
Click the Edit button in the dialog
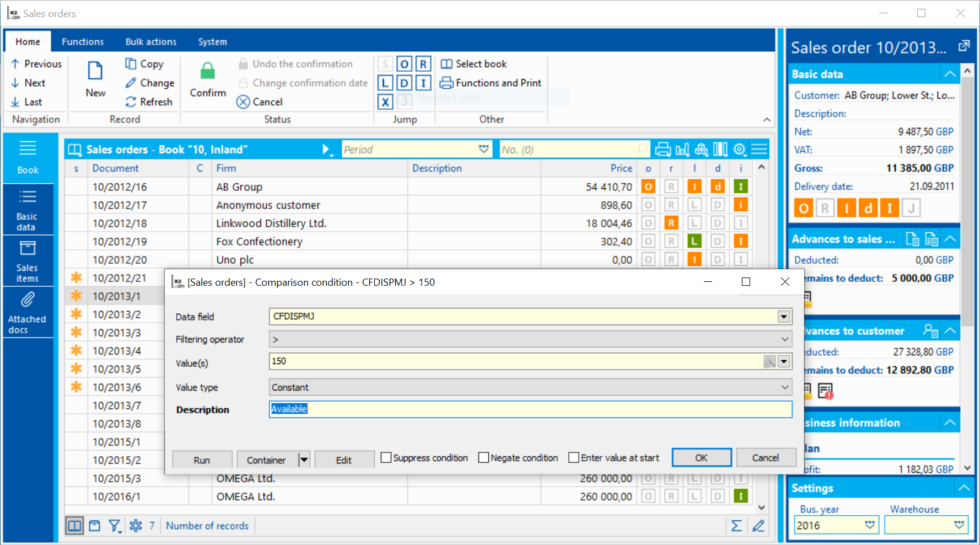pos(344,459)
